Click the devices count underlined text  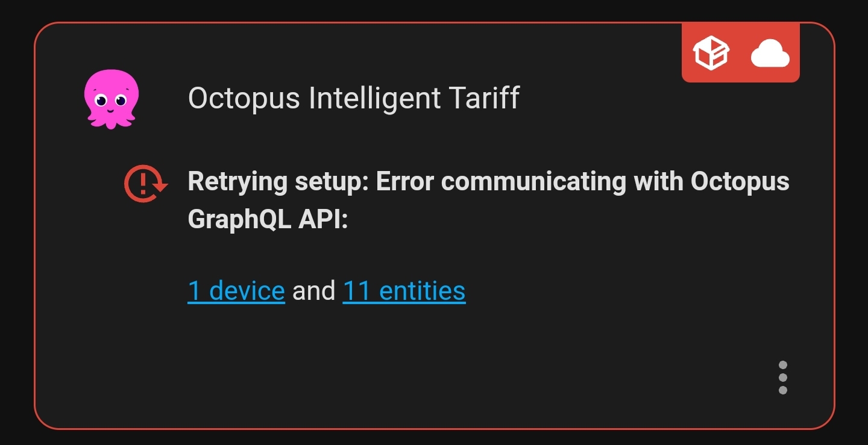click(x=236, y=291)
